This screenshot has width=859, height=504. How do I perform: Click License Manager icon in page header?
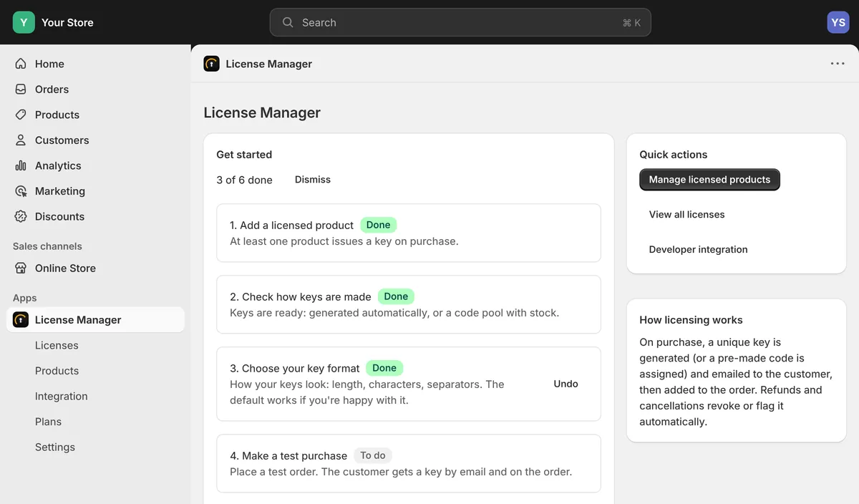pos(211,64)
